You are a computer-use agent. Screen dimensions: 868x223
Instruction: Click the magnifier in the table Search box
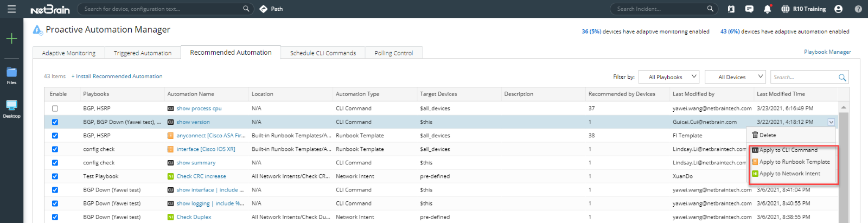pyautogui.click(x=842, y=78)
